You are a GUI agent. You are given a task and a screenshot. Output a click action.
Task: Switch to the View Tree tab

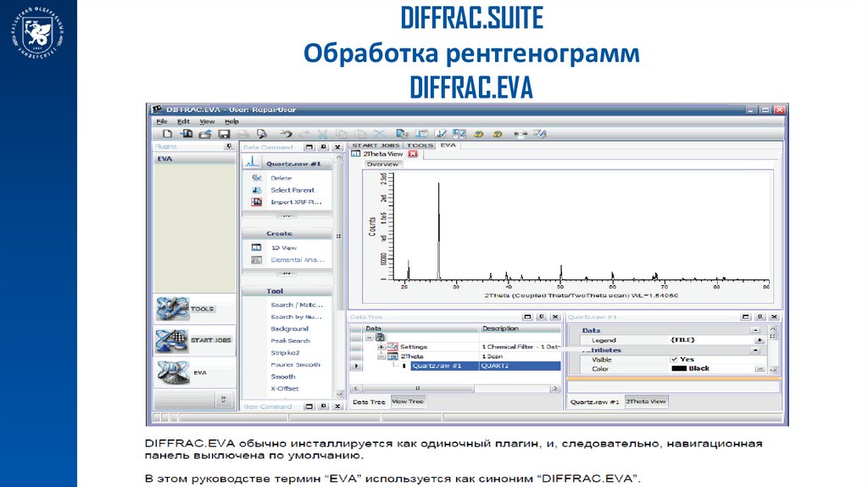[x=408, y=401]
